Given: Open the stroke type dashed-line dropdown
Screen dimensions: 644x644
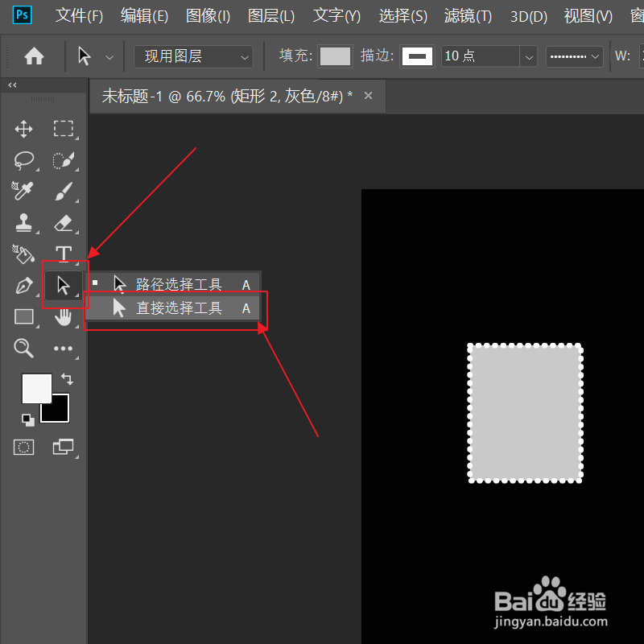Looking at the screenshot, I should tap(574, 56).
